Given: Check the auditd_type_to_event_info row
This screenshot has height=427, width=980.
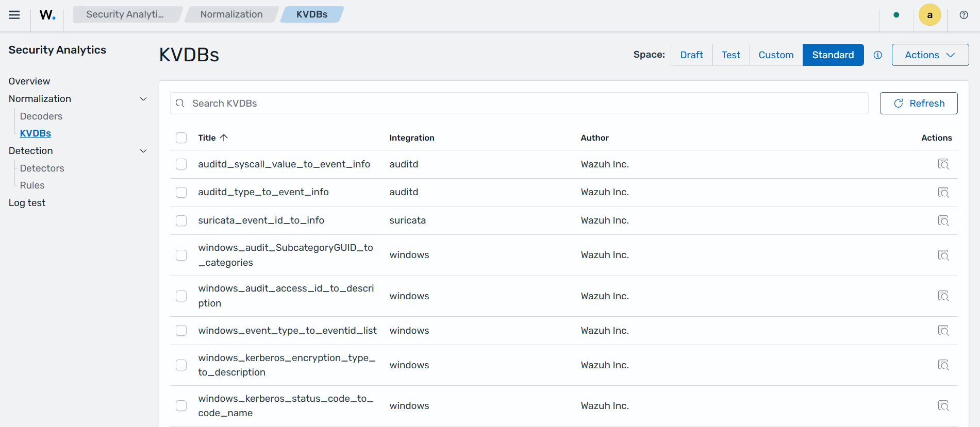Looking at the screenshot, I should click(x=181, y=192).
